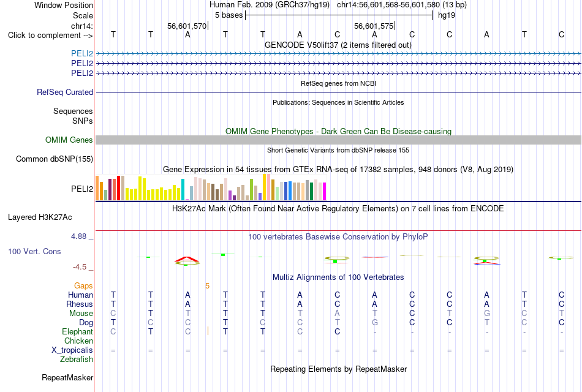Click 'Multiz Alignments of 100 Vertebrates' title
The width and height of the screenshot is (582, 392).
click(338, 277)
